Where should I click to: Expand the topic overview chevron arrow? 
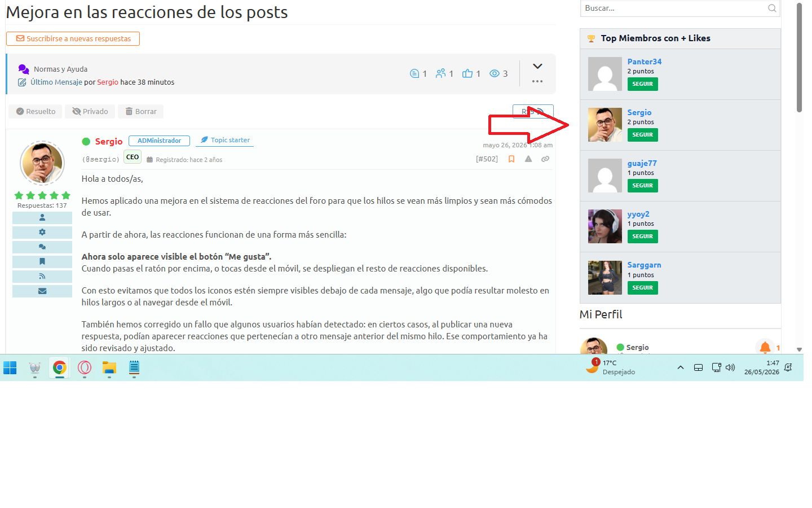click(x=537, y=66)
